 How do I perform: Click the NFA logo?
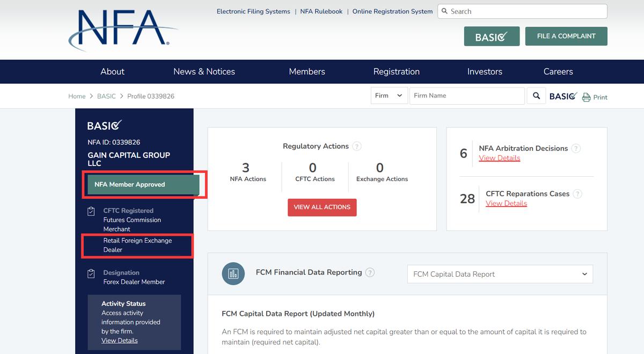pos(123,30)
